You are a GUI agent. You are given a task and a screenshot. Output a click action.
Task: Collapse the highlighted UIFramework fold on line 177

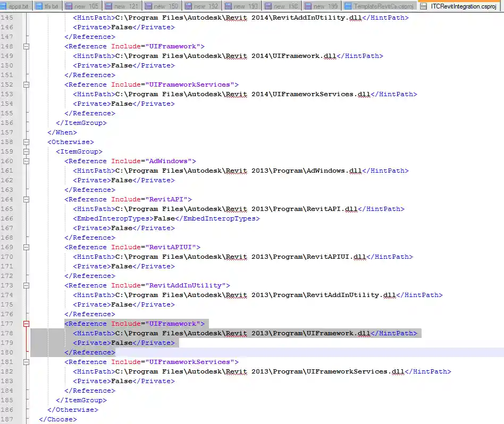click(x=26, y=323)
